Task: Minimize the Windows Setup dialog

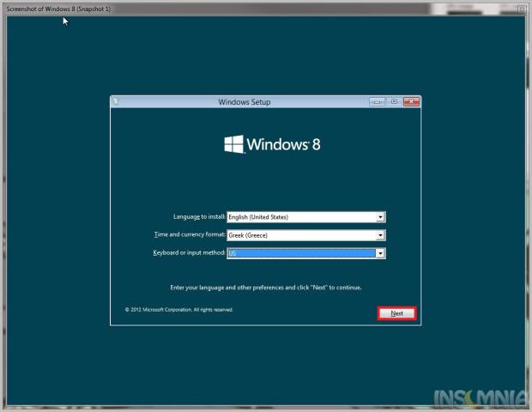Action: click(377, 101)
